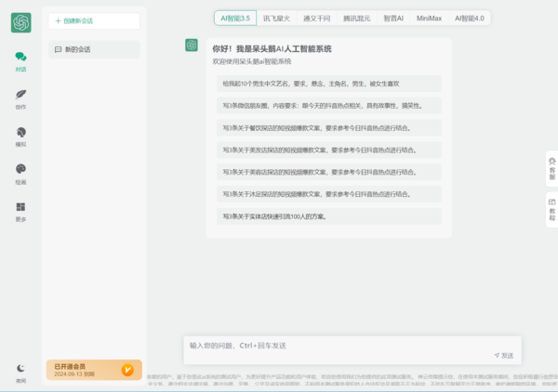
Task: Select prompt about 美容店探店 copy
Action: pos(329,172)
